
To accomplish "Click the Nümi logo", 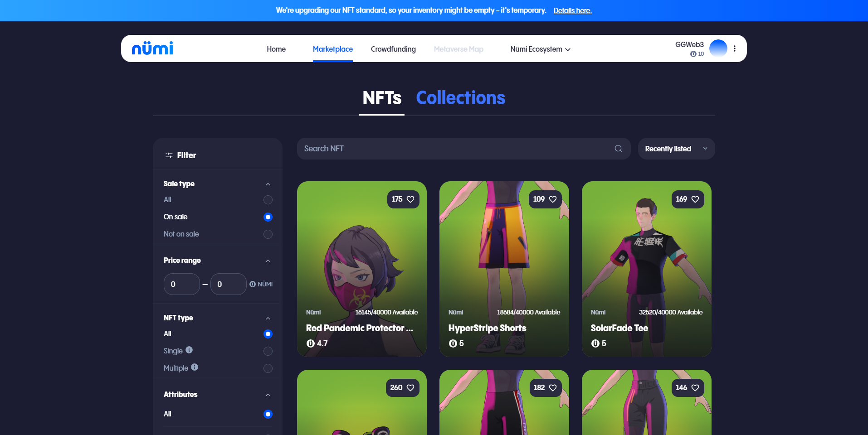I will (152, 48).
